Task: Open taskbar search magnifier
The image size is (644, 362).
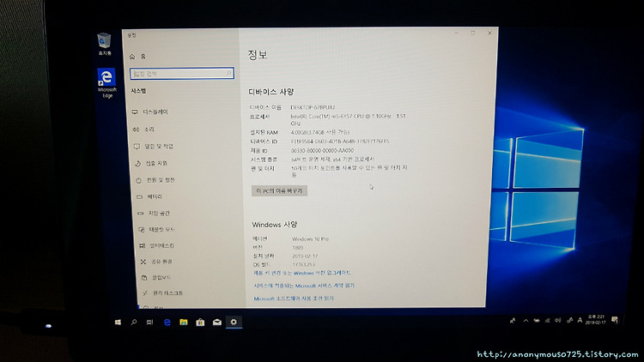Action: pos(134,323)
